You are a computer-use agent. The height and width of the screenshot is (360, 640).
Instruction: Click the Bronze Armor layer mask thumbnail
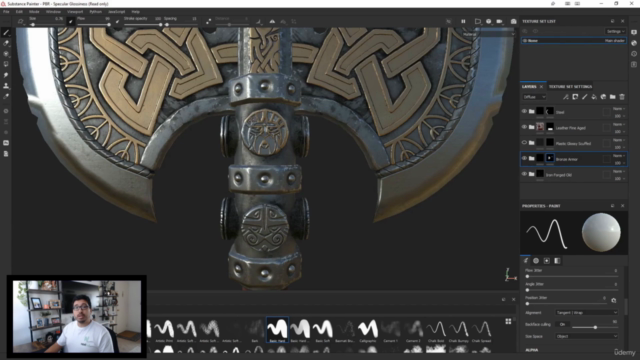[x=550, y=158]
